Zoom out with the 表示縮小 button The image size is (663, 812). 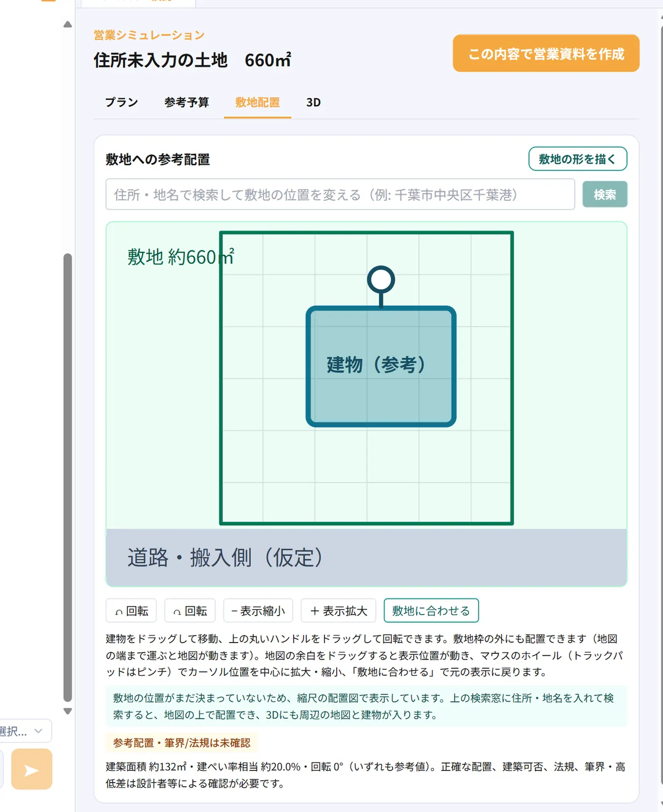[258, 611]
